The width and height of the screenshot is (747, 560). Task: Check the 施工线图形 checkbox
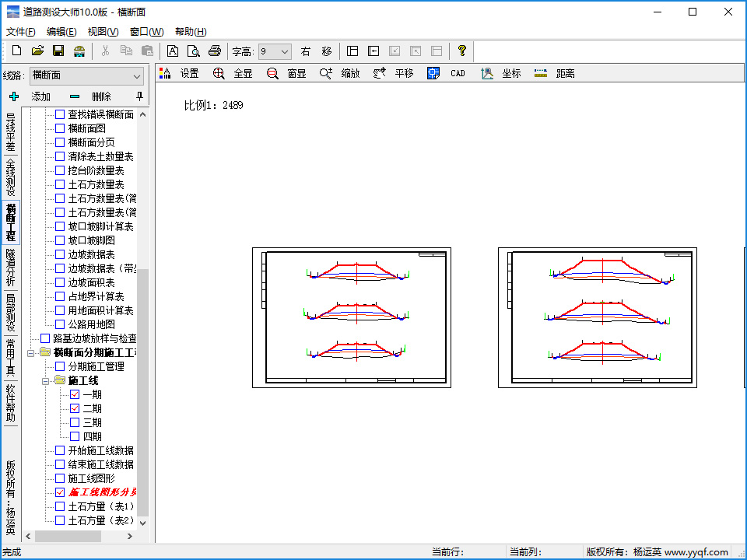60,478
